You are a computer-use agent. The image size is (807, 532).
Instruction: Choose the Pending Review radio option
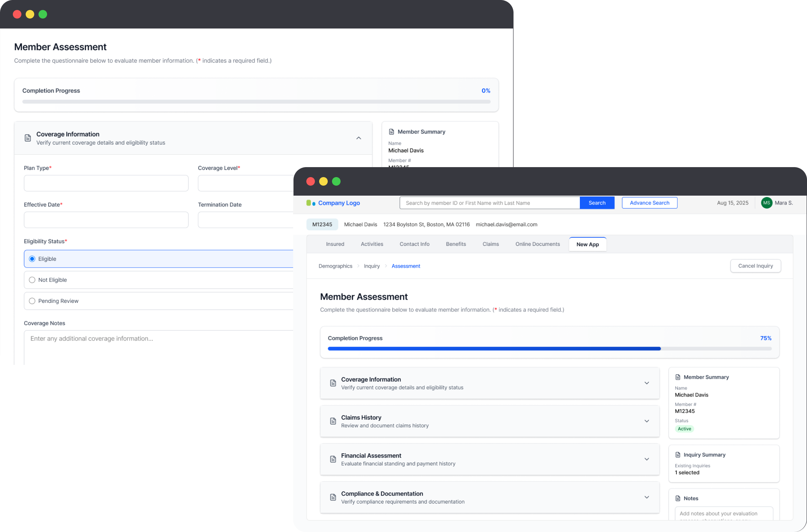click(x=32, y=301)
